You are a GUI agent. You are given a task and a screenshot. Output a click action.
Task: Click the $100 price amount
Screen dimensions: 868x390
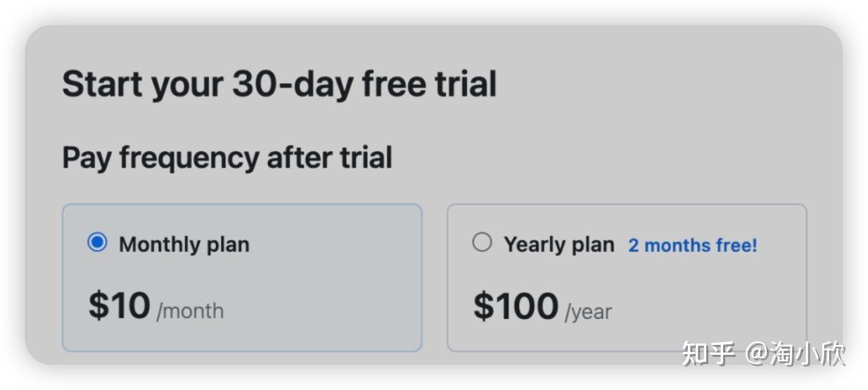(x=516, y=306)
